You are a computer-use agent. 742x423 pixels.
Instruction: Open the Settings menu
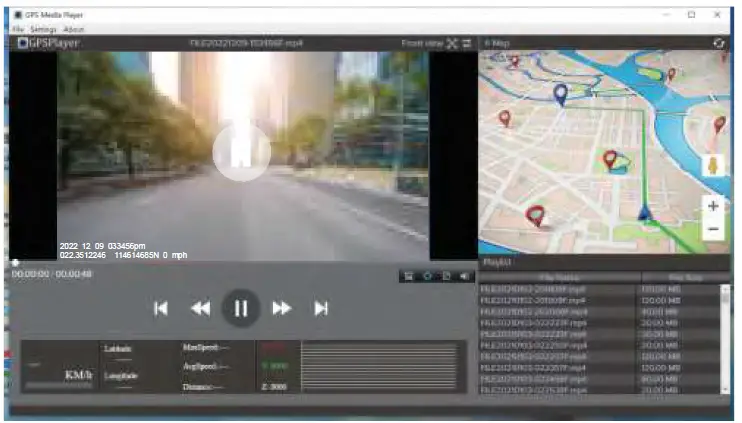pyautogui.click(x=43, y=29)
